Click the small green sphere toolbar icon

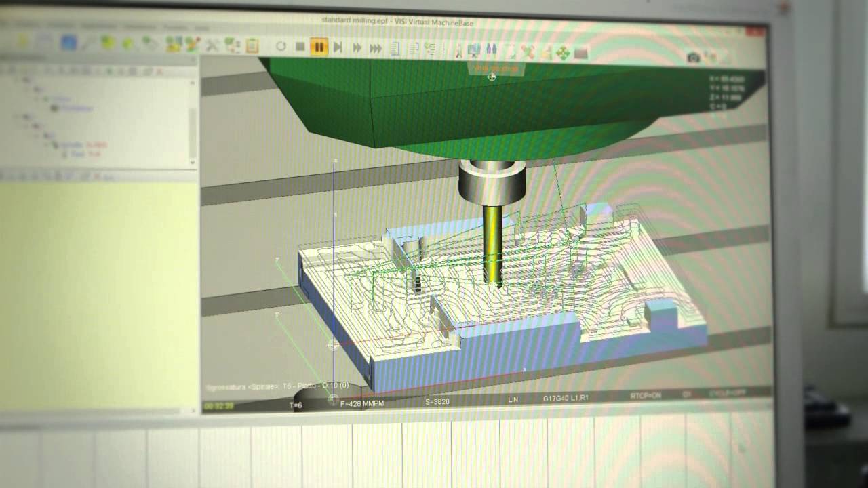coord(127,43)
